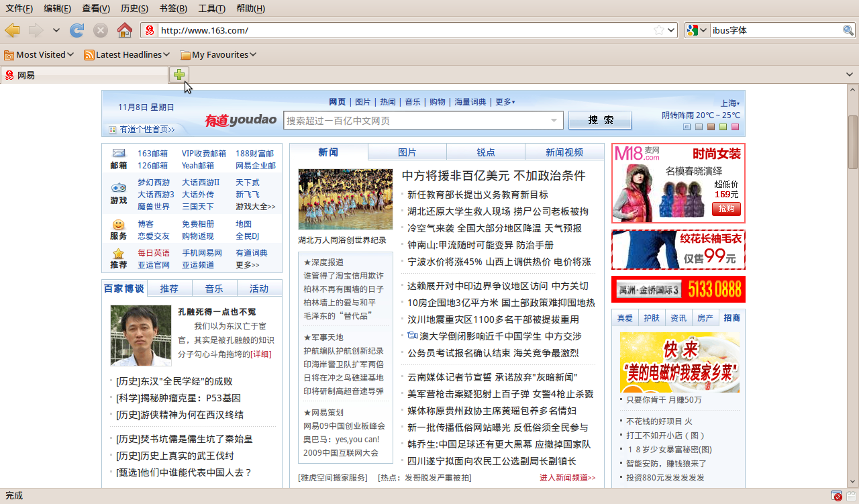This screenshot has width=859, height=504.
Task: Open the URL bar history dropdown
Action: coord(670,30)
